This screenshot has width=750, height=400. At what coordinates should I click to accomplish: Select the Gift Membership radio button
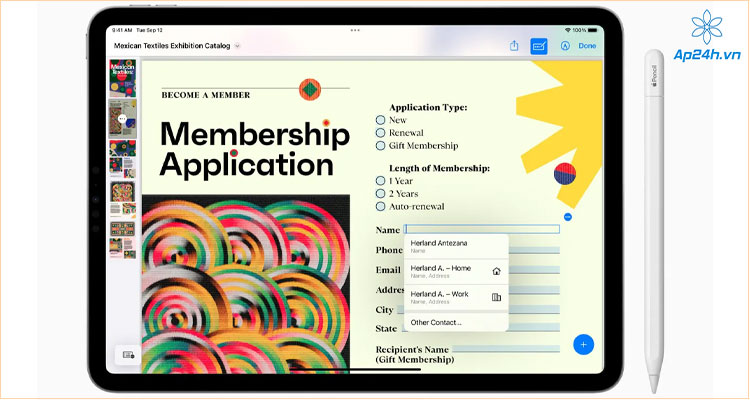380,145
